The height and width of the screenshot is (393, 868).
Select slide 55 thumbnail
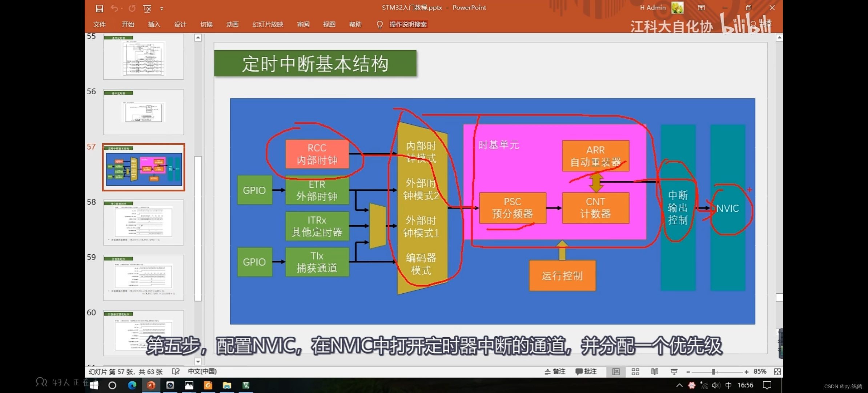[x=144, y=57]
